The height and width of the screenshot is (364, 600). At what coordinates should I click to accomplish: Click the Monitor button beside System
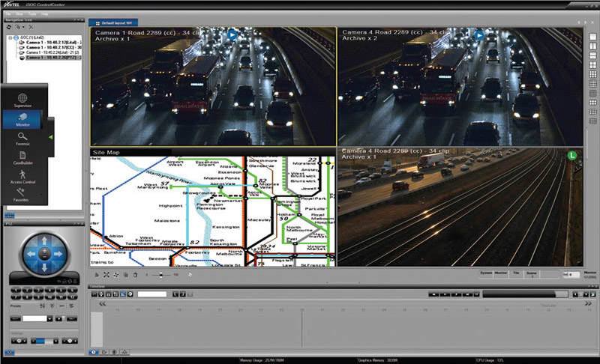(x=501, y=273)
